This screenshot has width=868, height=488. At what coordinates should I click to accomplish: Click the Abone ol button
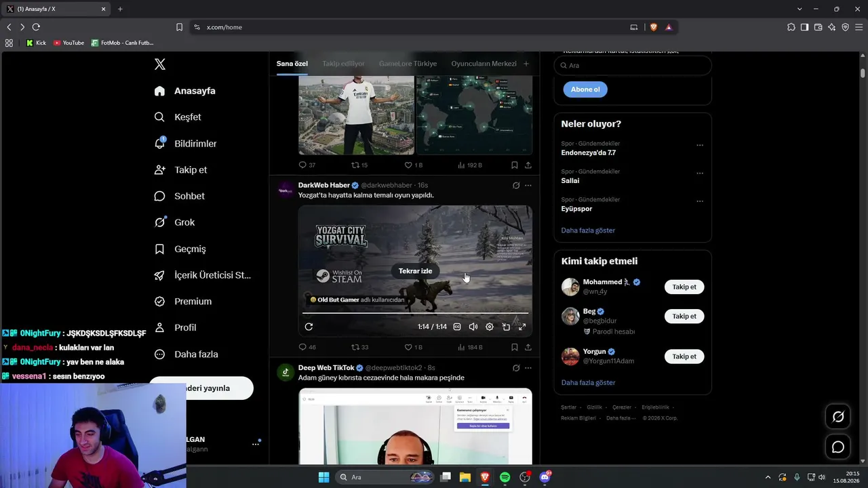coord(585,89)
